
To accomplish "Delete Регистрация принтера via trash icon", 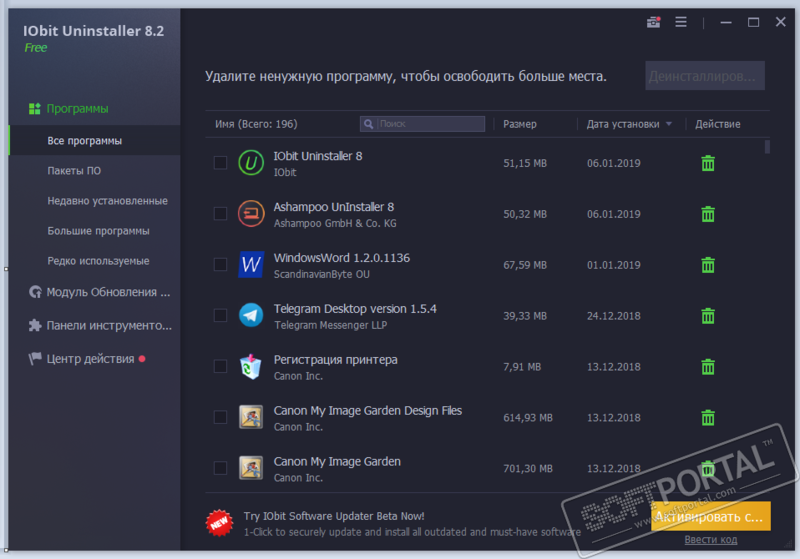I will 708,367.
